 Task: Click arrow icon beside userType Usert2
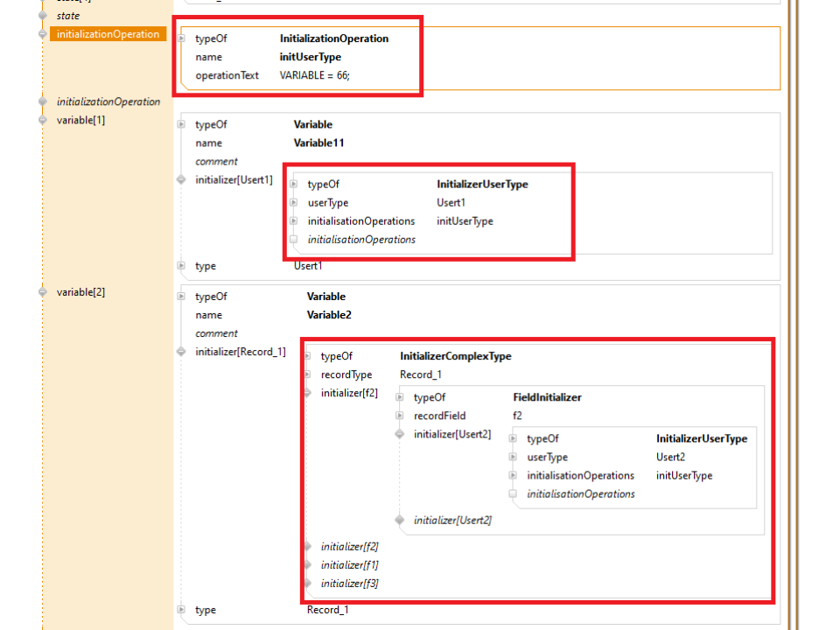pos(514,458)
